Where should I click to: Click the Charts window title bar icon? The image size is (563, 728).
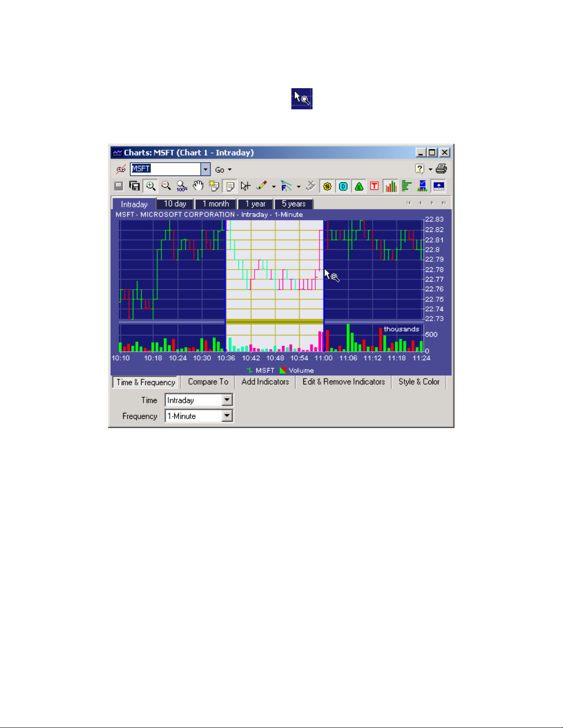118,152
